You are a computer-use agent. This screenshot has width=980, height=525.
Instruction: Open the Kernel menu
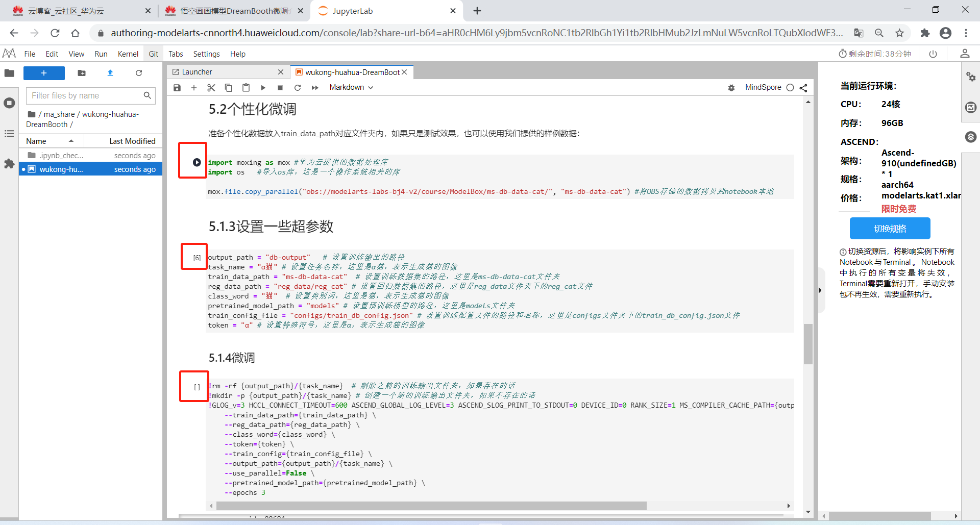(x=128, y=54)
